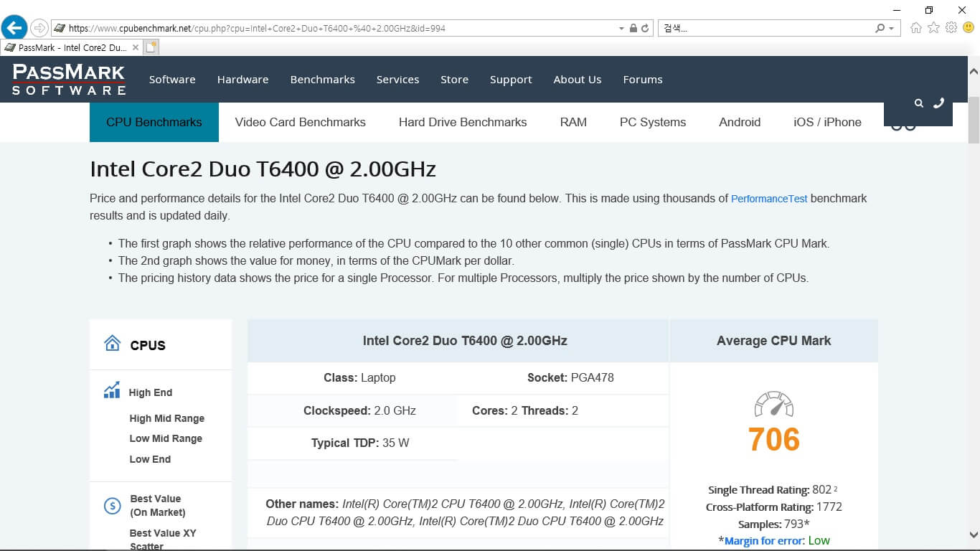980x551 pixels.
Task: Open the Benchmarks menu
Action: pos(322,80)
